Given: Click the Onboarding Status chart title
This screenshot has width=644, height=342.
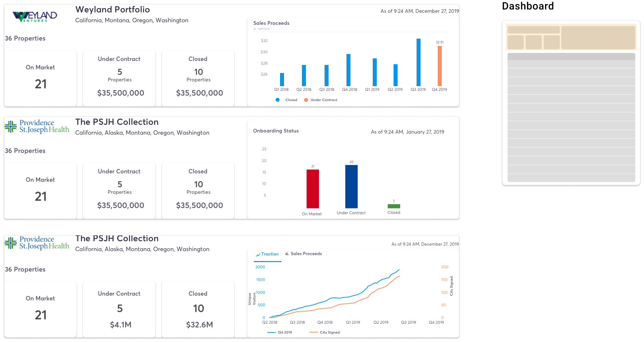Looking at the screenshot, I should 276,131.
